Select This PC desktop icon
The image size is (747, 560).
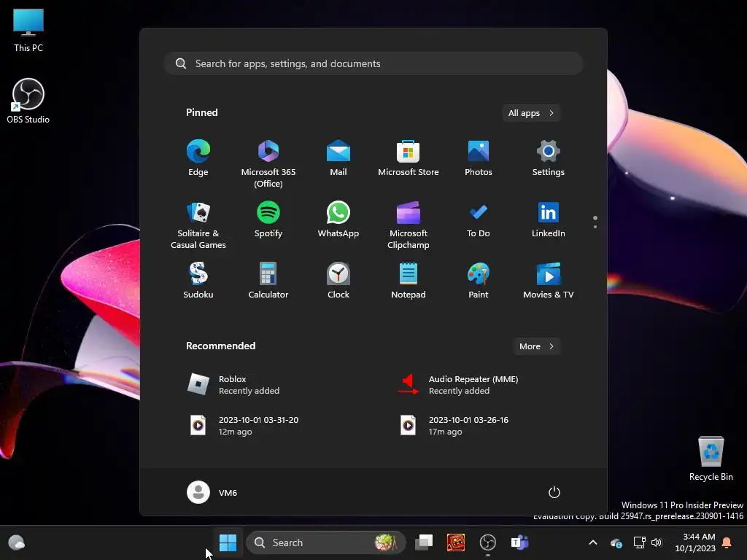tap(28, 31)
